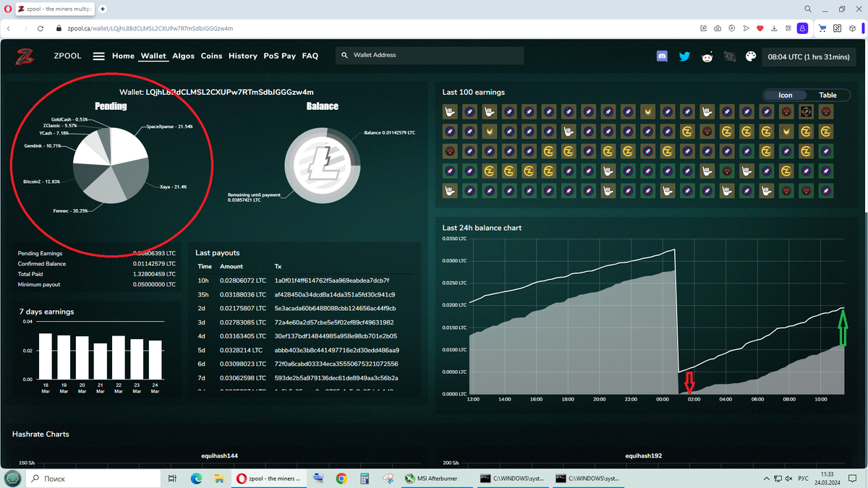Open File Explorer from the taskbar
This screenshot has height=488, width=868.
[x=218, y=479]
